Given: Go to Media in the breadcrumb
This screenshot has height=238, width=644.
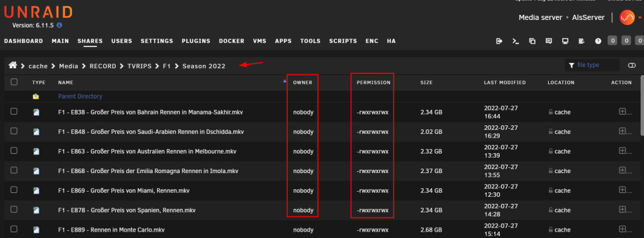Looking at the screenshot, I should click(69, 66).
